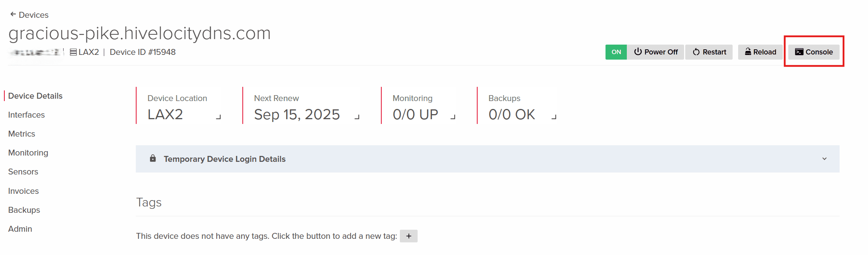Click the Reload button
Screen dimensions: 868x255
(760, 52)
